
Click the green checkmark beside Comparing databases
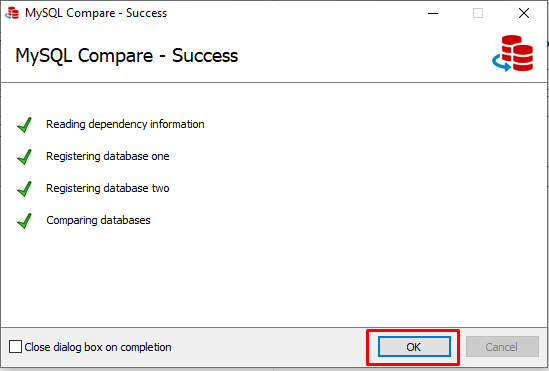pyautogui.click(x=25, y=221)
